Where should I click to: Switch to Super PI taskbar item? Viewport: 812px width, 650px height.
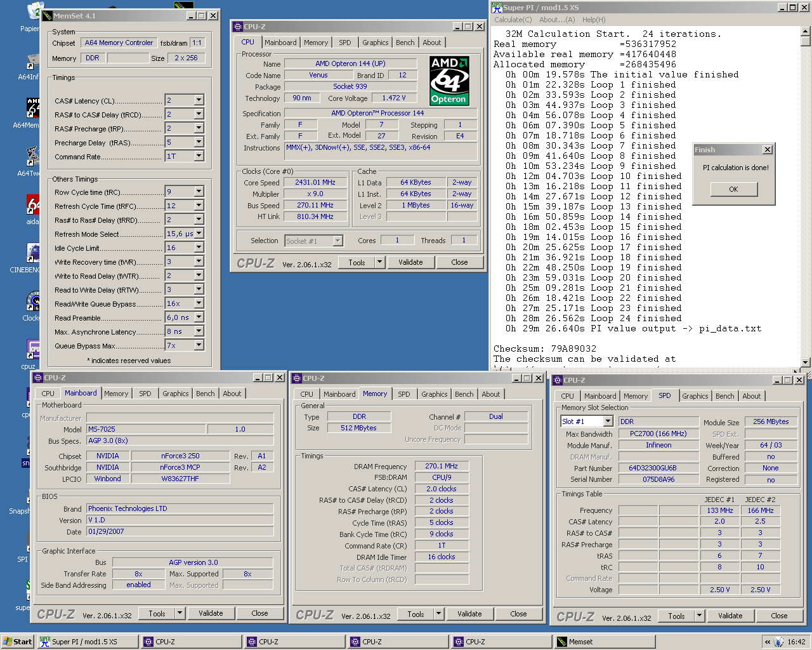[x=88, y=642]
